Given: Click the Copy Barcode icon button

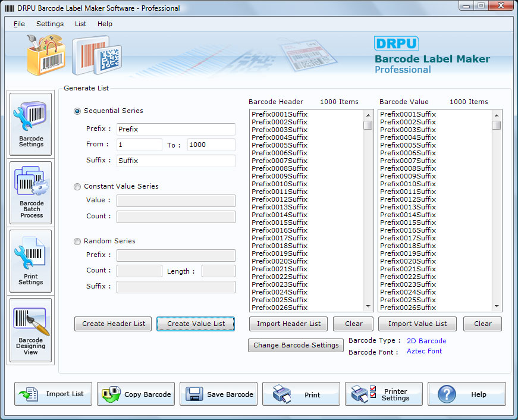Looking at the screenshot, I should [136, 394].
